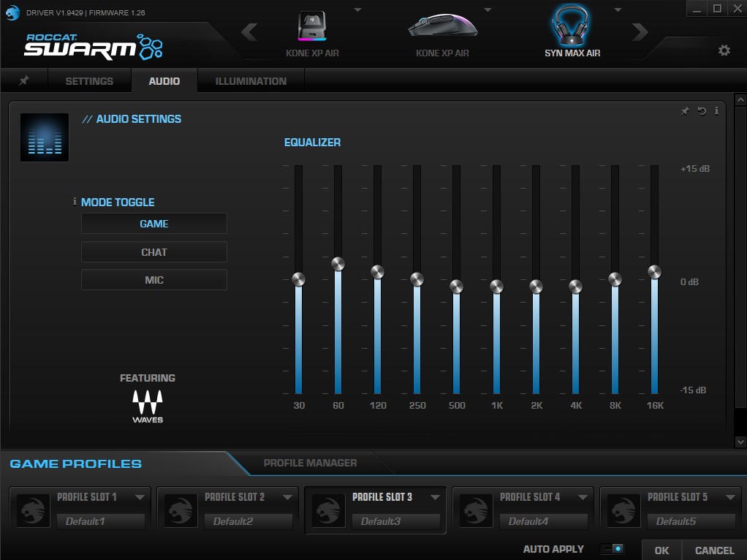Image resolution: width=747 pixels, height=560 pixels.
Task: Click the Profile Slot 4 Roccat icon
Action: pyautogui.click(x=476, y=510)
